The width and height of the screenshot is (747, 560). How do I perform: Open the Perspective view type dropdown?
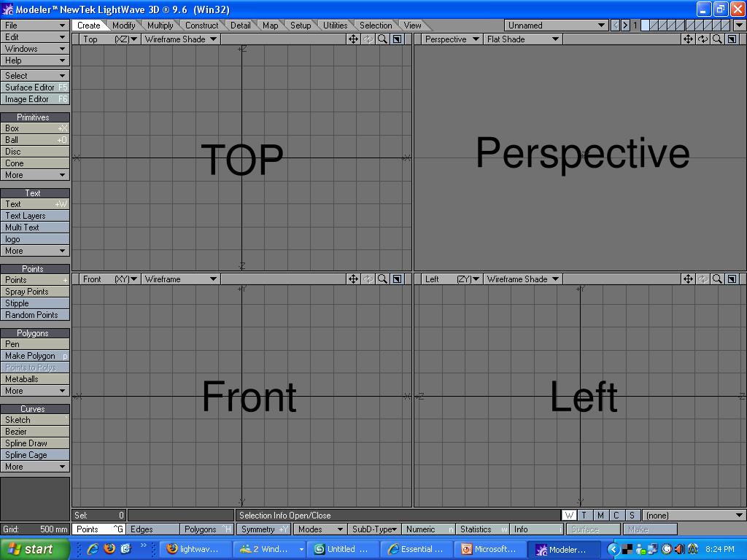click(x=451, y=39)
